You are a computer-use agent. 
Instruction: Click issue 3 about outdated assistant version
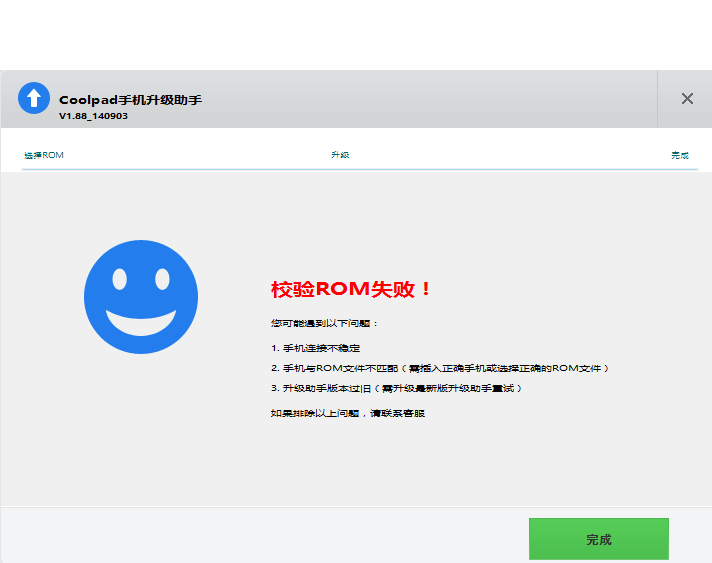click(396, 388)
